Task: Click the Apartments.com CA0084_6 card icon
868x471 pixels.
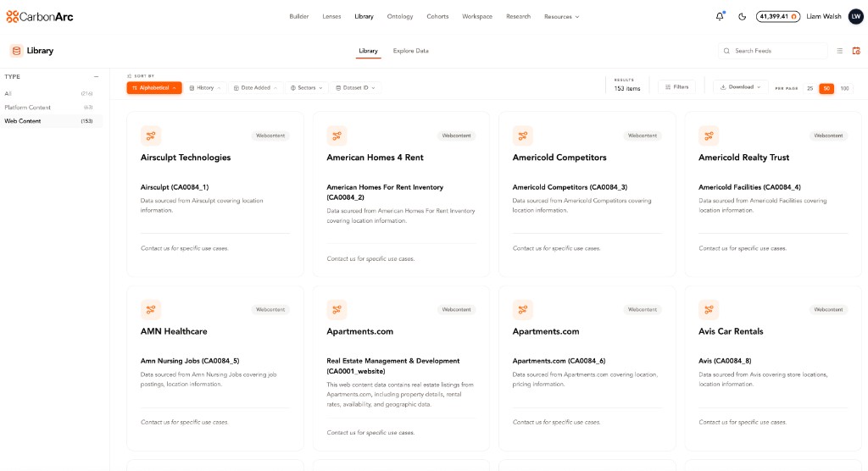Action: 522,310
